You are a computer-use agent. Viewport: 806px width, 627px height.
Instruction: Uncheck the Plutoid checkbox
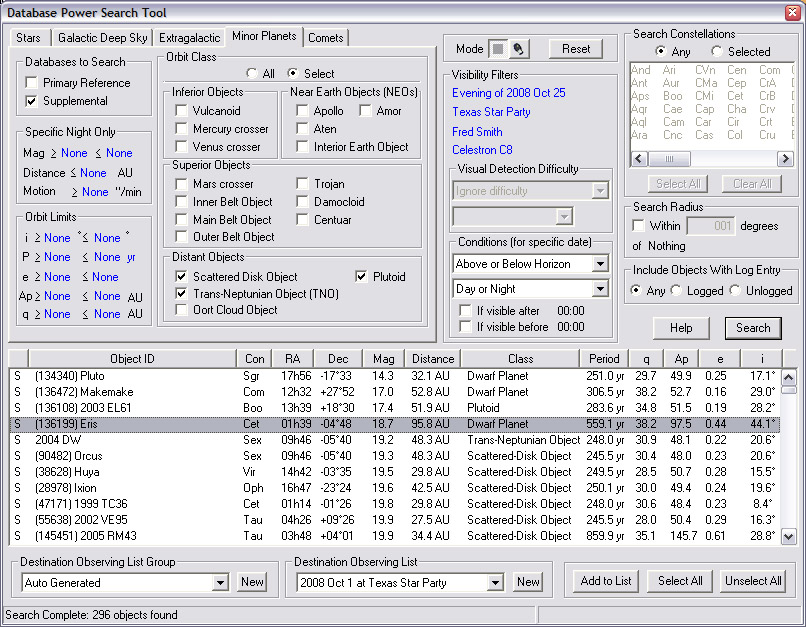point(363,277)
